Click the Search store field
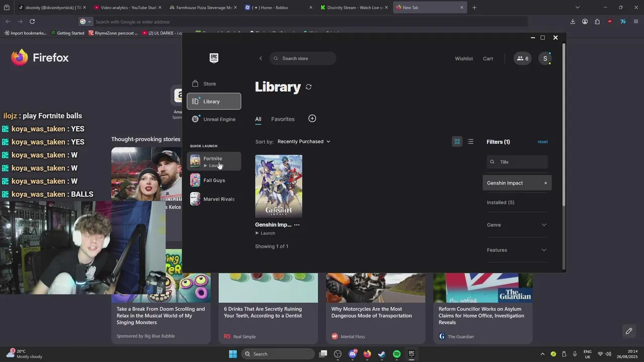644x362 pixels. [x=303, y=58]
